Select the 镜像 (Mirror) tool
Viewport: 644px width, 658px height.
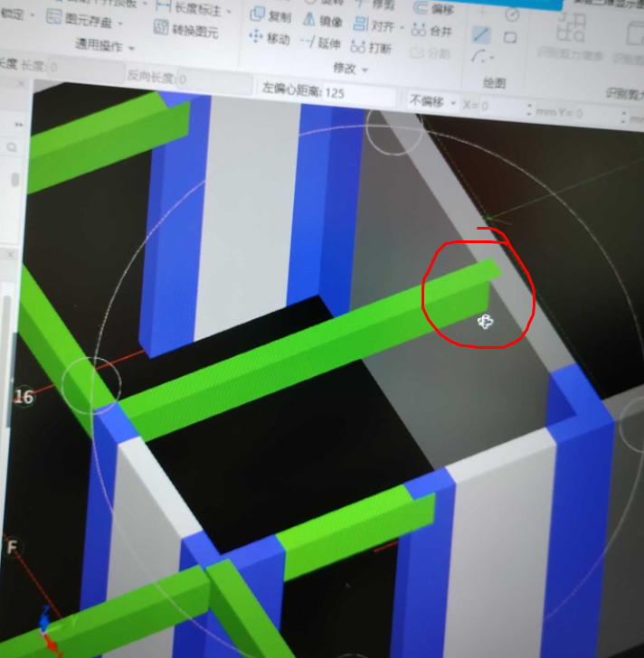pos(323,20)
